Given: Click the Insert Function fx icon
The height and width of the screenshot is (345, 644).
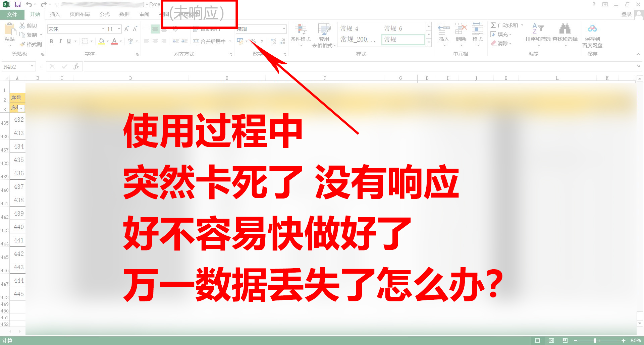Looking at the screenshot, I should (x=76, y=66).
